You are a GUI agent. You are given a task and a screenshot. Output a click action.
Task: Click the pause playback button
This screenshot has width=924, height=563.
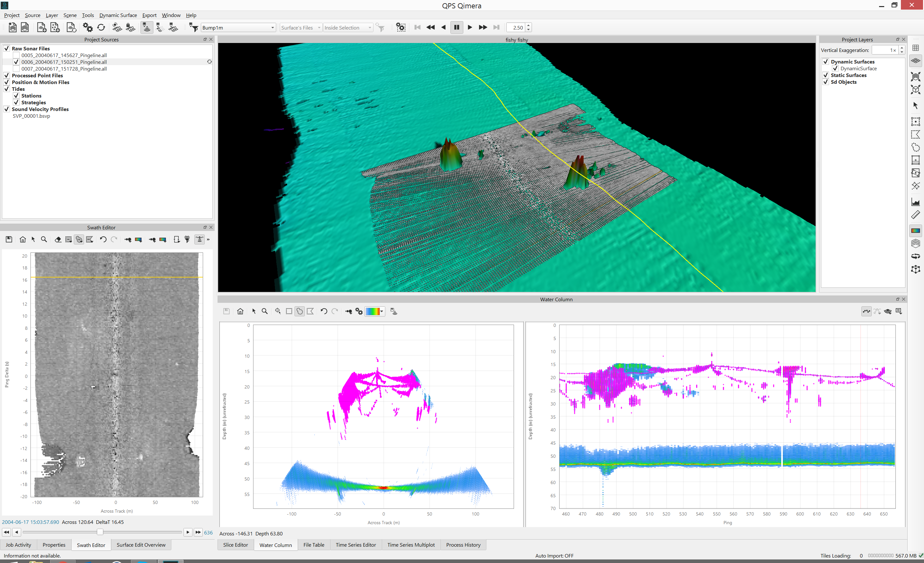point(456,27)
